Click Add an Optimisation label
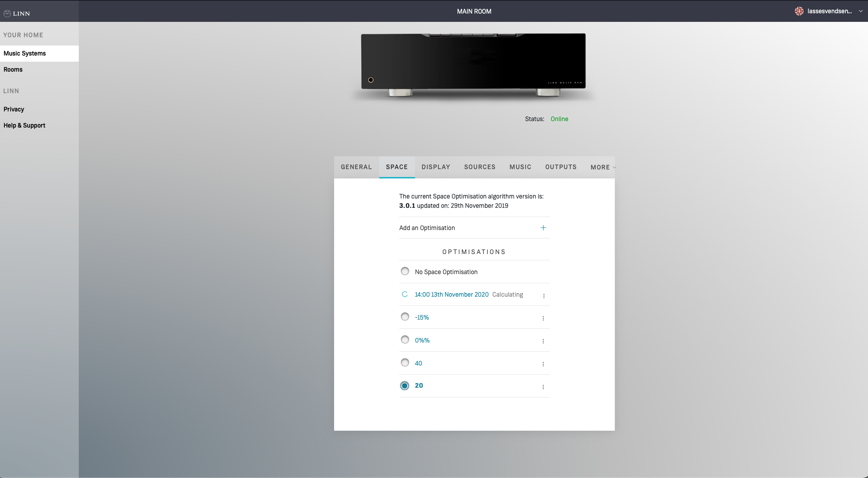The height and width of the screenshot is (478, 868). click(427, 228)
